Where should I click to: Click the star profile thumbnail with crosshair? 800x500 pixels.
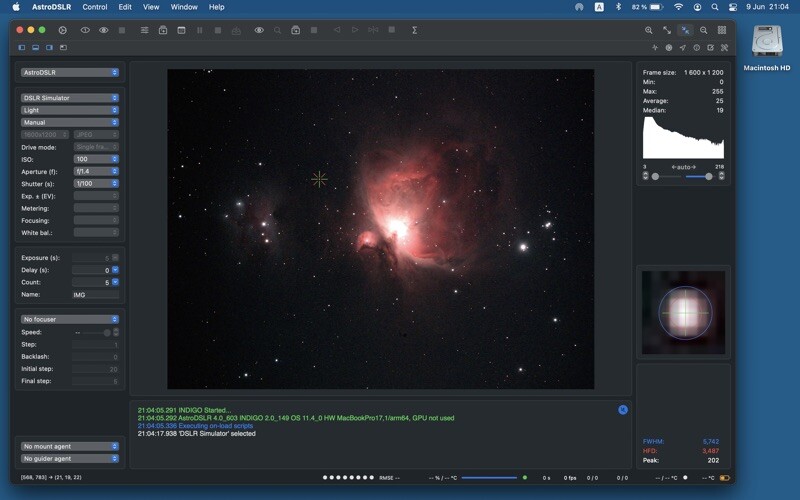click(684, 312)
